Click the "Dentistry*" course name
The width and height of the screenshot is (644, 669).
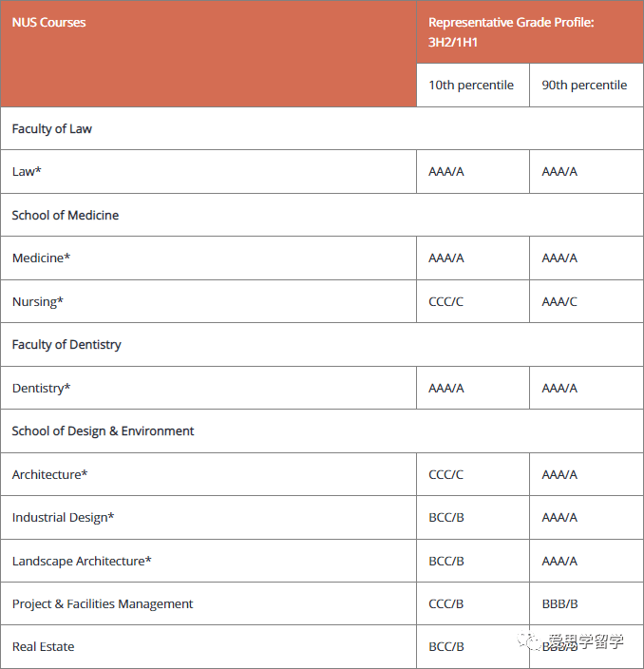pyautogui.click(x=41, y=389)
